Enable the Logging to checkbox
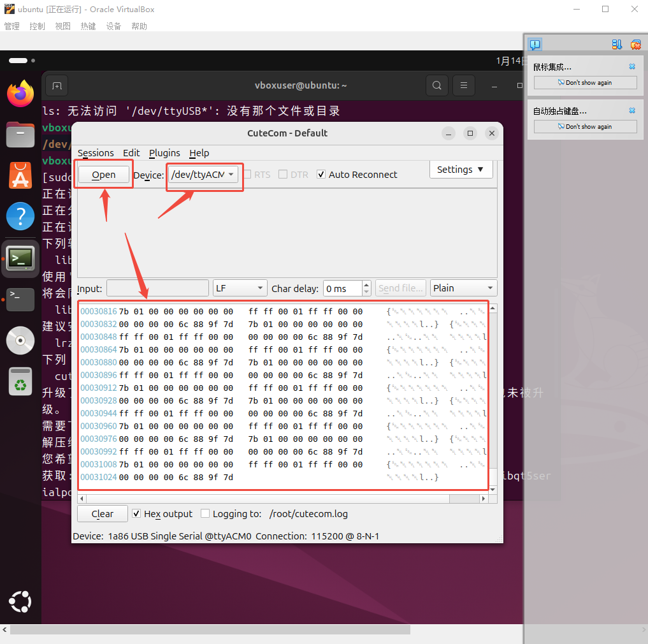 205,514
